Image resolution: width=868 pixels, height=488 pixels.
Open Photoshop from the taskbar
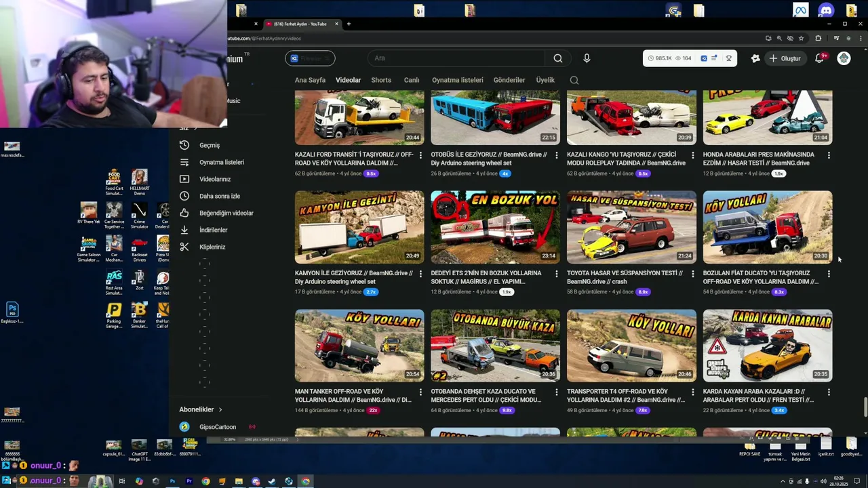(x=172, y=481)
